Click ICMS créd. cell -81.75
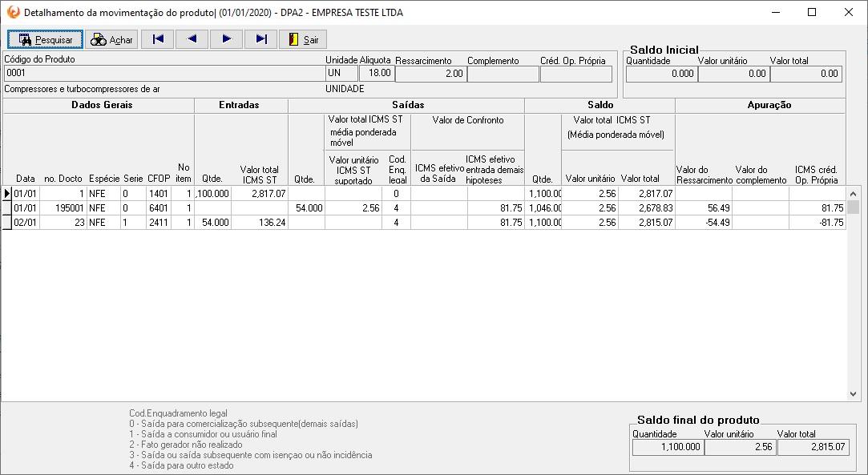The image size is (868, 475). coord(818,223)
